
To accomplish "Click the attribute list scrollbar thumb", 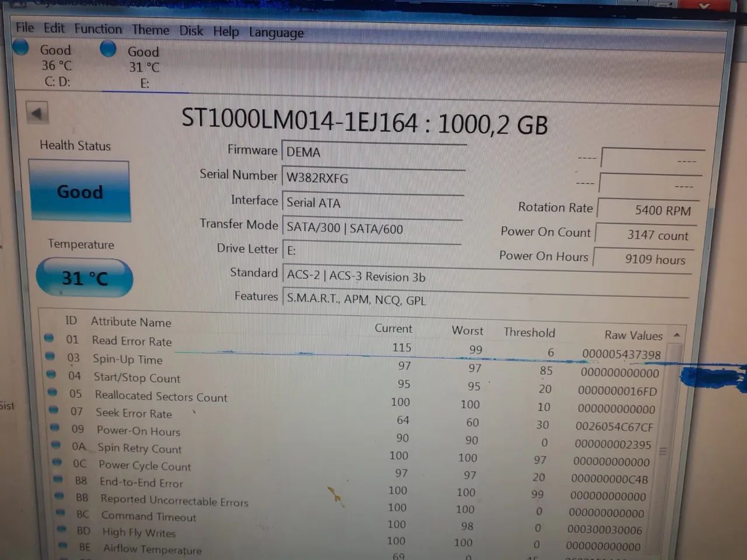I will 664,452.
